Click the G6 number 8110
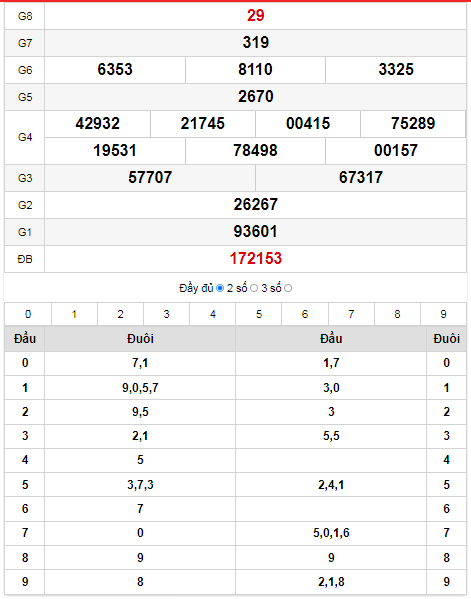Screen dimensions: 471x599 [255, 70]
